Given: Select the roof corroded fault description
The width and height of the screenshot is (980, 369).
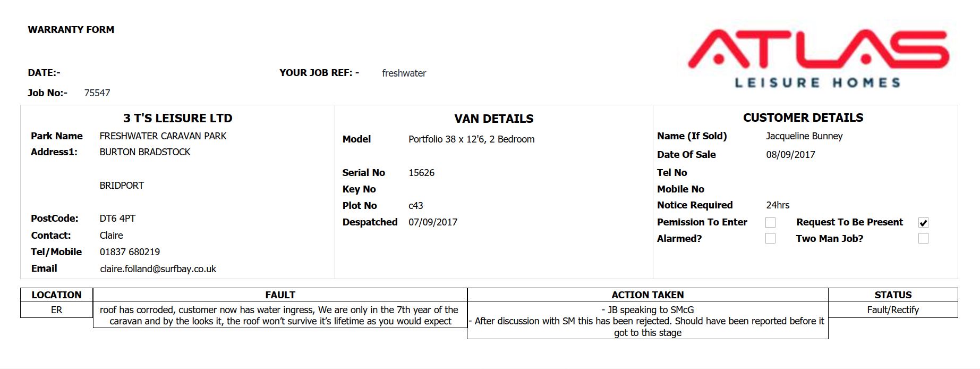Looking at the screenshot, I should (x=280, y=315).
